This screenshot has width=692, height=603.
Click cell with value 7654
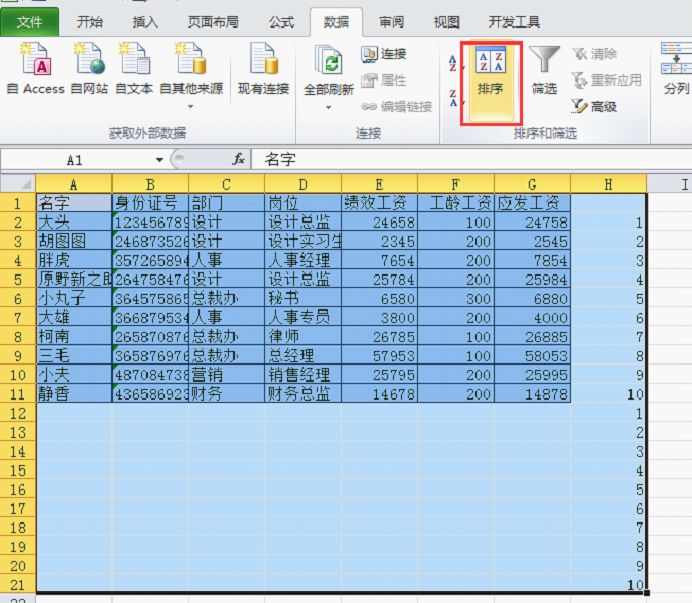(380, 260)
